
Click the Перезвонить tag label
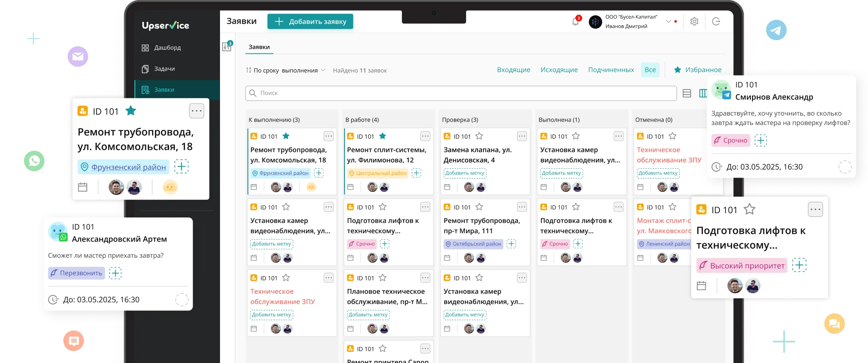[x=77, y=273]
